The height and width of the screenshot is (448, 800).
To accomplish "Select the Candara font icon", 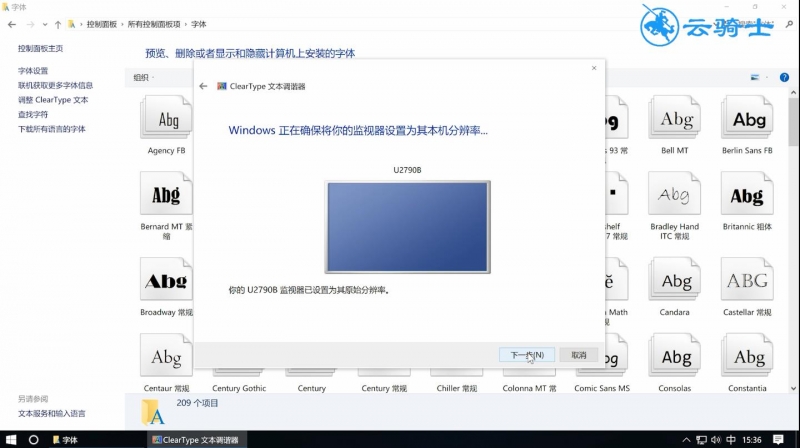I will (674, 279).
